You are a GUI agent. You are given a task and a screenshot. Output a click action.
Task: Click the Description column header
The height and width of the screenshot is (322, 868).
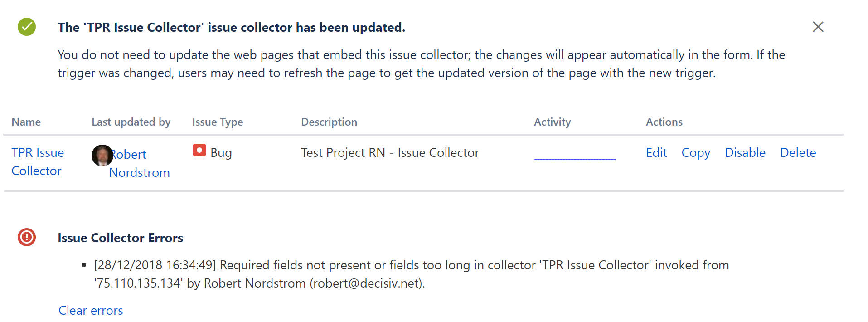tap(329, 122)
